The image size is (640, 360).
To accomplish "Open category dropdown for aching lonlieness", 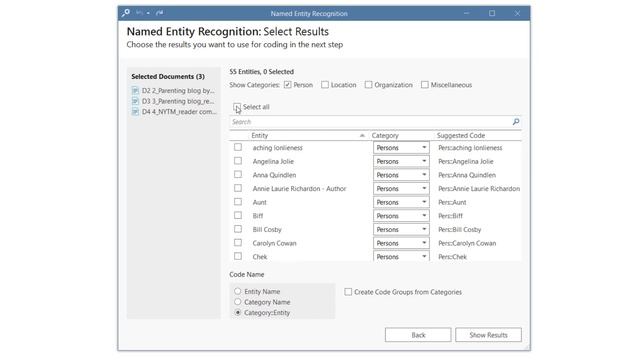I will click(401, 148).
